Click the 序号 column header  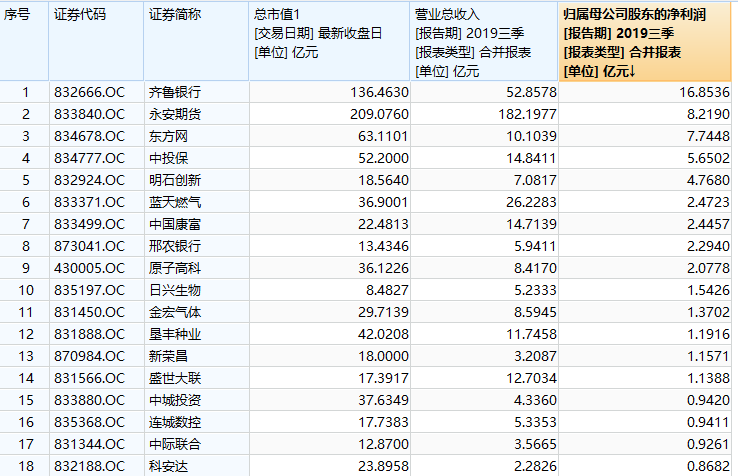click(x=24, y=41)
